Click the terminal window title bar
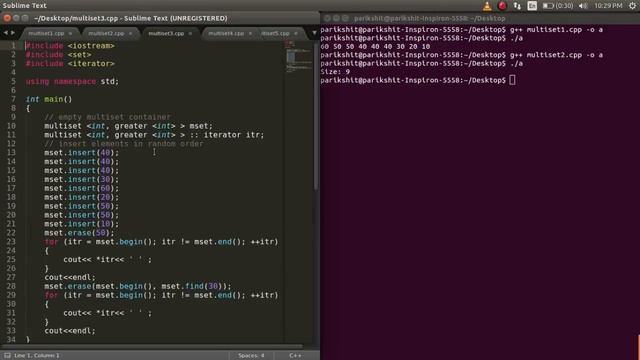Viewport: 640px width, 360px height. click(480, 18)
